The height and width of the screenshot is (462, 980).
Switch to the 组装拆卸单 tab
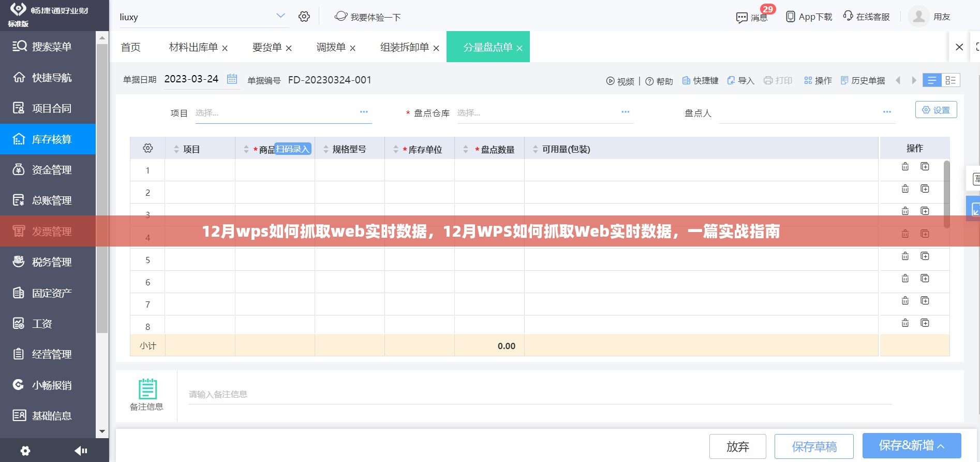405,47
